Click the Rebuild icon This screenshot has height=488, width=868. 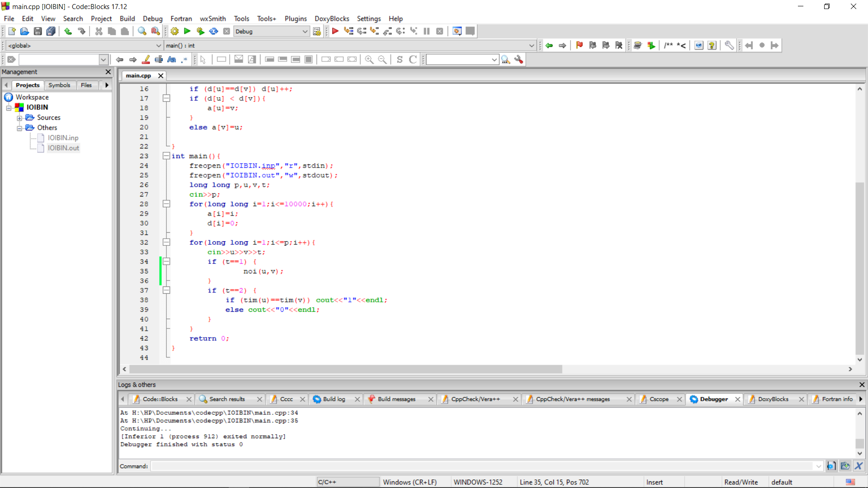pyautogui.click(x=213, y=31)
